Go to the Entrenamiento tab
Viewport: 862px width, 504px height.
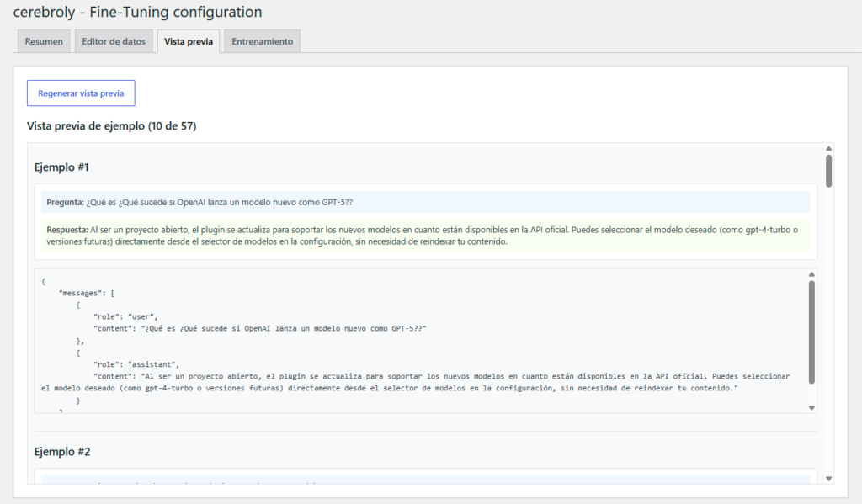pyautogui.click(x=263, y=41)
